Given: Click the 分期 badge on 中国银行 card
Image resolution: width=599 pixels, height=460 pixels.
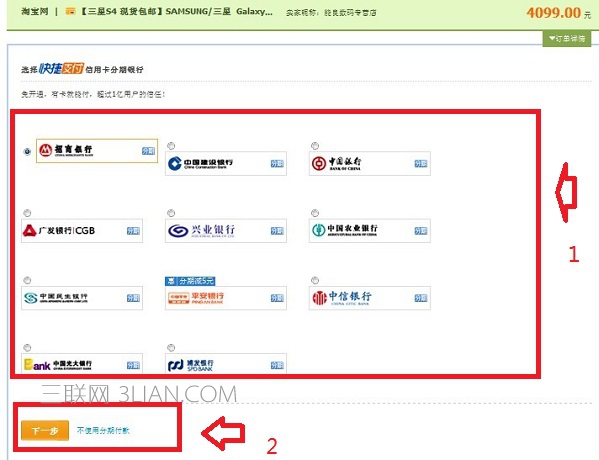Looking at the screenshot, I should click(x=421, y=164).
